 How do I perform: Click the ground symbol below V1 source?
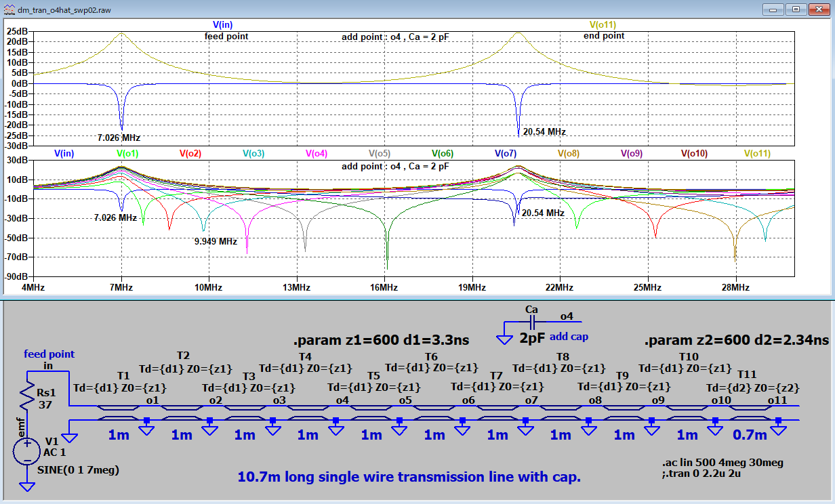coord(27,486)
